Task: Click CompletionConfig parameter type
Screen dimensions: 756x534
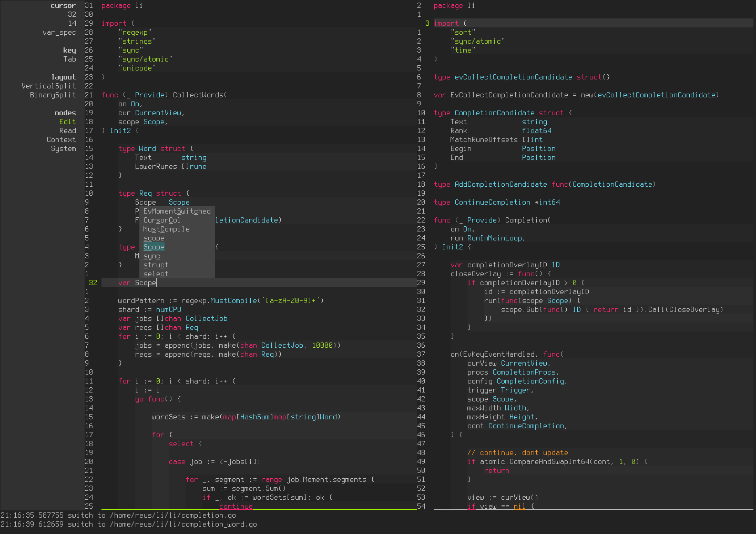Action: tap(530, 381)
